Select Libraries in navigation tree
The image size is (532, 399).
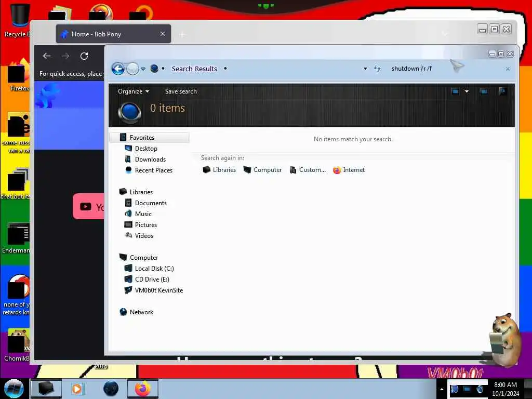(141, 192)
